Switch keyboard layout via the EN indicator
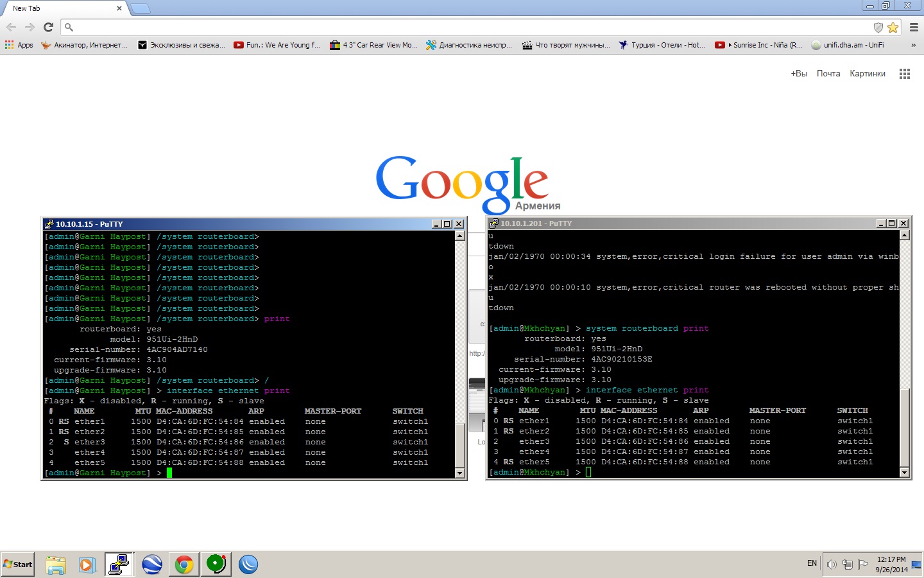The height and width of the screenshot is (578, 924). pos(811,563)
